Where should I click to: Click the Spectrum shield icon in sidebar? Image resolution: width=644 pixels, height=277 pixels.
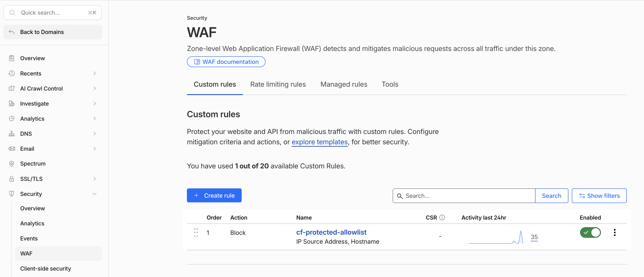(x=12, y=164)
